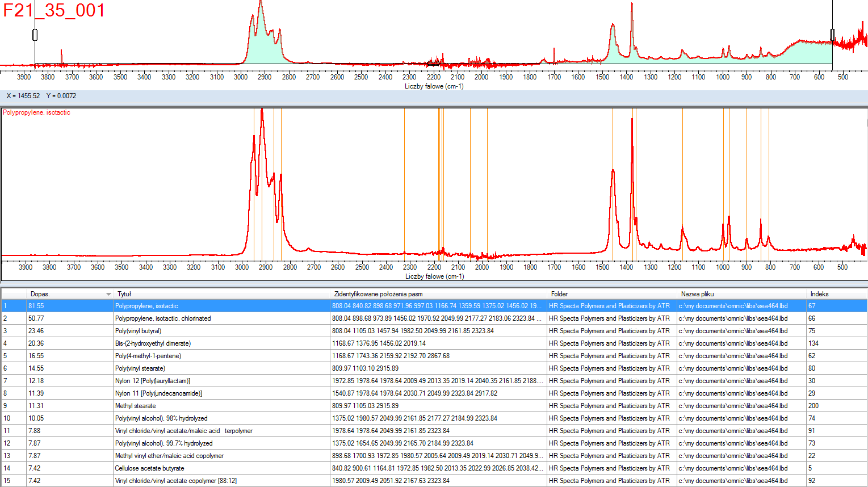Select the Methyl stearate result row
Image resolution: width=868 pixels, height=487 pixels.
click(x=135, y=406)
